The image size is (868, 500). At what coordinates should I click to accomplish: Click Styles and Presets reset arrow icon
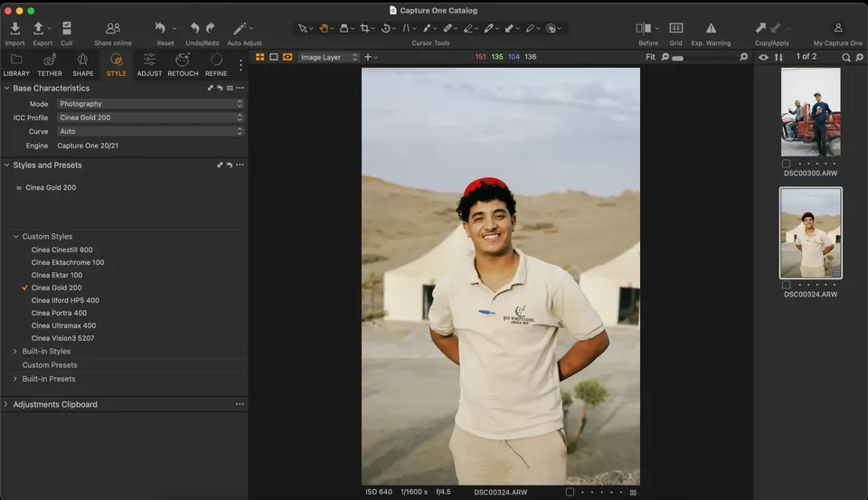[229, 165]
